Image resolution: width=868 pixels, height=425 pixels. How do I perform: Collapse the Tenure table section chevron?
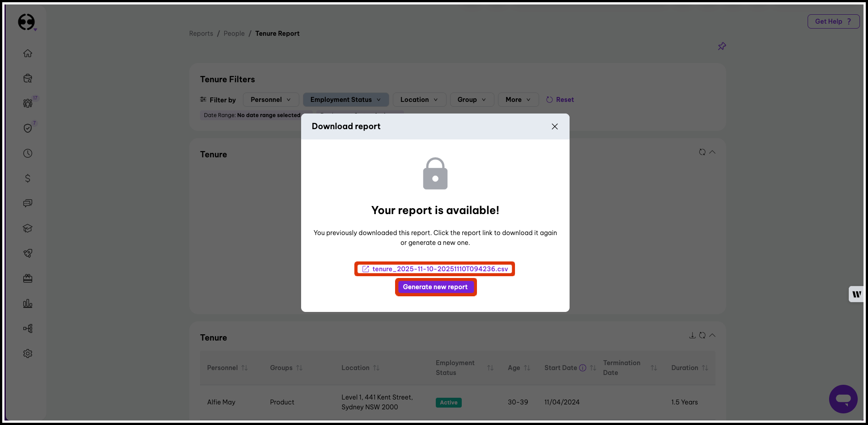[x=712, y=335]
